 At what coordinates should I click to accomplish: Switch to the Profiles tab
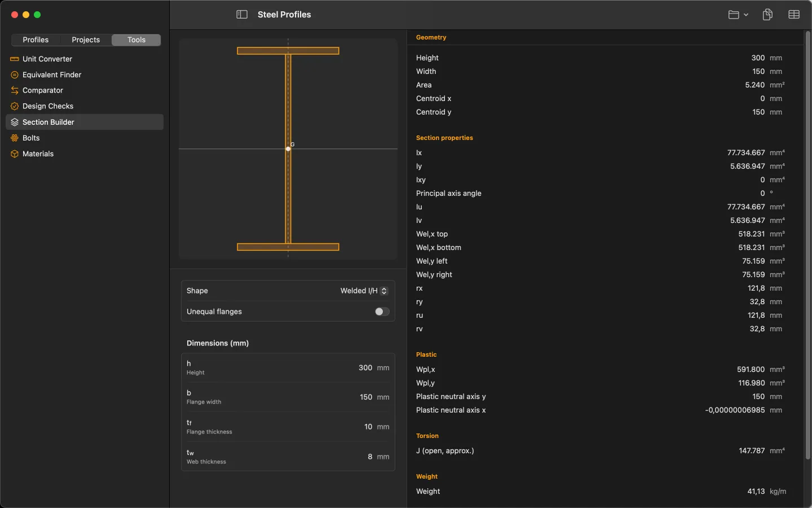click(x=36, y=40)
